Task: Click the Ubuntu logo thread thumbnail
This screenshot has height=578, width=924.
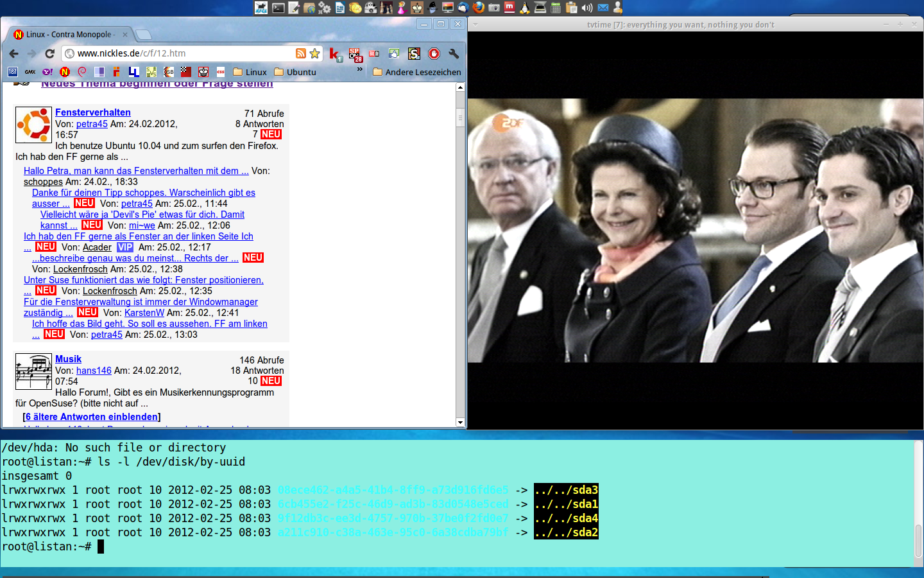Action: pyautogui.click(x=33, y=125)
